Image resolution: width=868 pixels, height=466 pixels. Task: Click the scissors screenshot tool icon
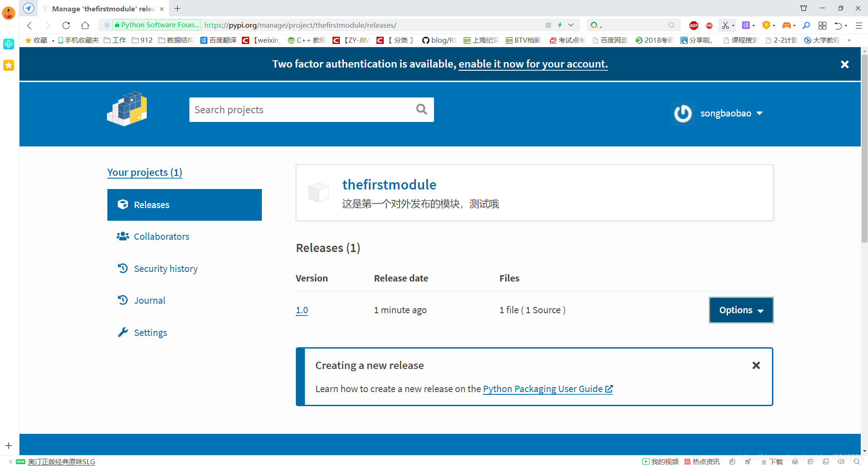coord(725,25)
